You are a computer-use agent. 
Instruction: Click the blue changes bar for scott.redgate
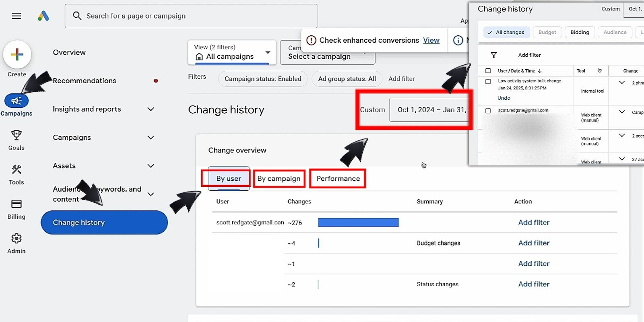pyautogui.click(x=358, y=223)
